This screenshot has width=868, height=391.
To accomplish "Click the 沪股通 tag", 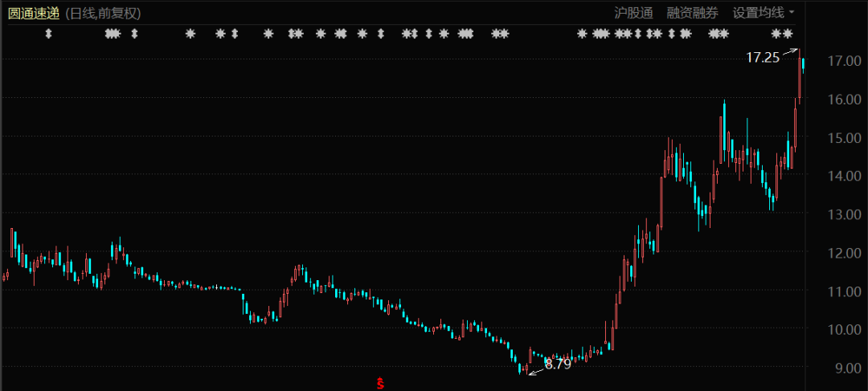I will coord(633,13).
